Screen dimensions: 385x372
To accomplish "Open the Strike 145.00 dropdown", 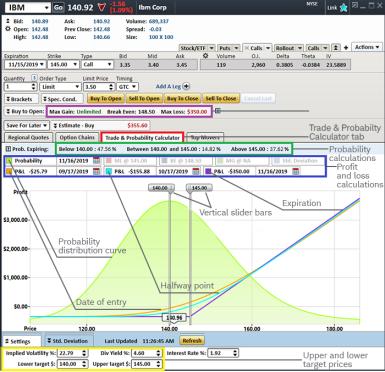I will 63,64.
